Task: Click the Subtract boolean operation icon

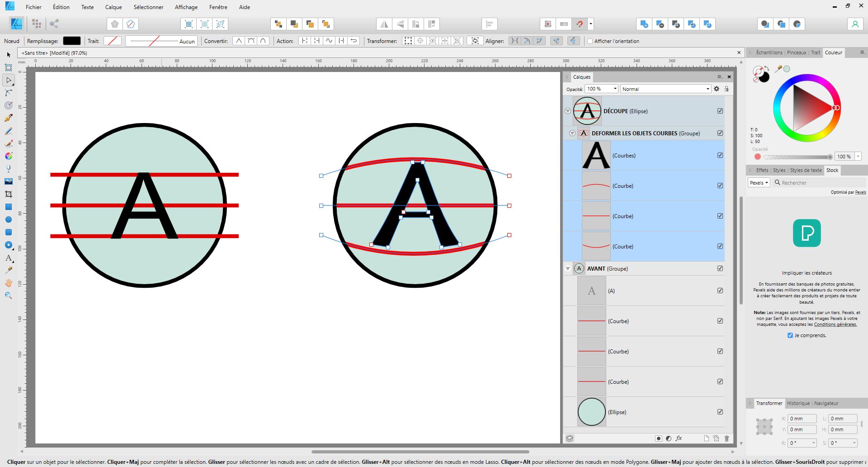Action: (x=660, y=24)
